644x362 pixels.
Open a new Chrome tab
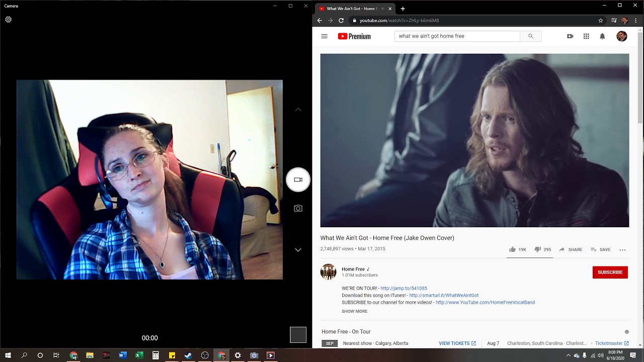pyautogui.click(x=403, y=9)
